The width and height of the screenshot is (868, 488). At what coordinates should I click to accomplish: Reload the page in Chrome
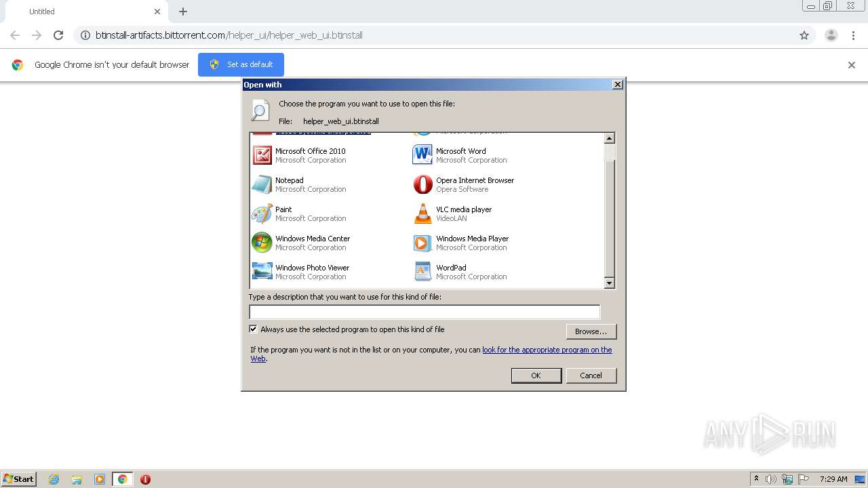(58, 35)
